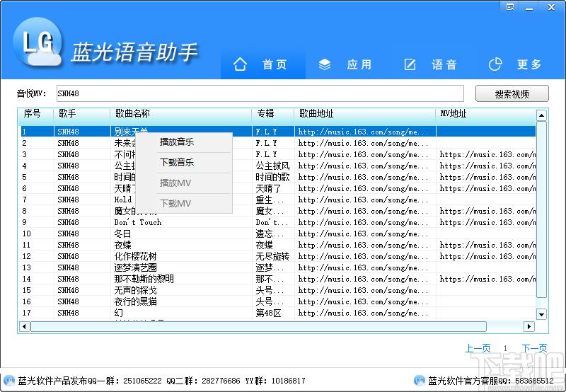Click album cell 无尽旋转

tap(272, 256)
